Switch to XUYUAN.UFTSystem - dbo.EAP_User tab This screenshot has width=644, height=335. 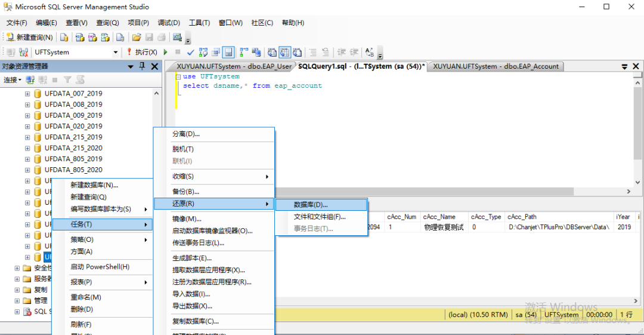click(234, 66)
